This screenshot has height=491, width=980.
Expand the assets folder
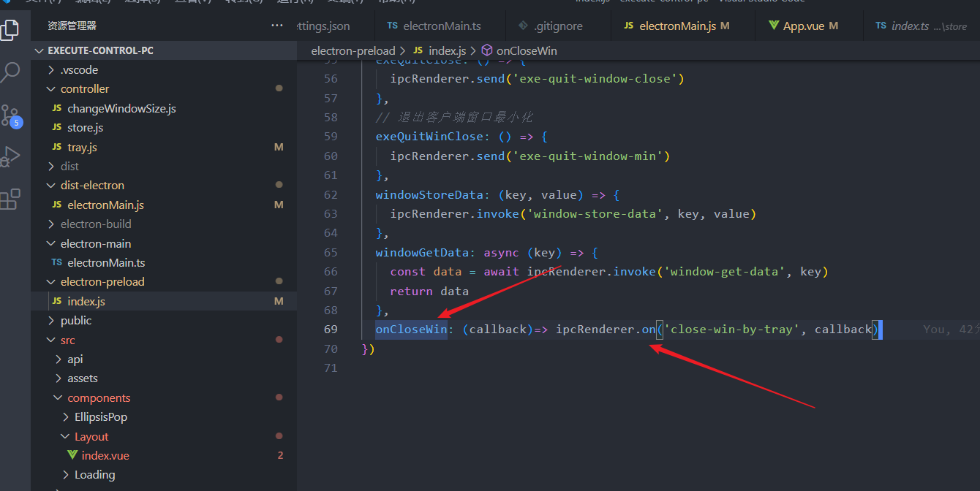pyautogui.click(x=82, y=378)
